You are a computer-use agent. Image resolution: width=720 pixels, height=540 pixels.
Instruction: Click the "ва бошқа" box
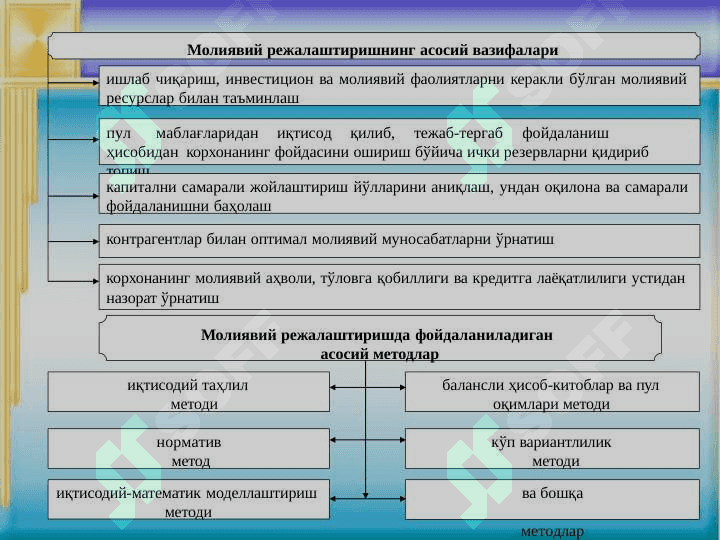(x=552, y=500)
